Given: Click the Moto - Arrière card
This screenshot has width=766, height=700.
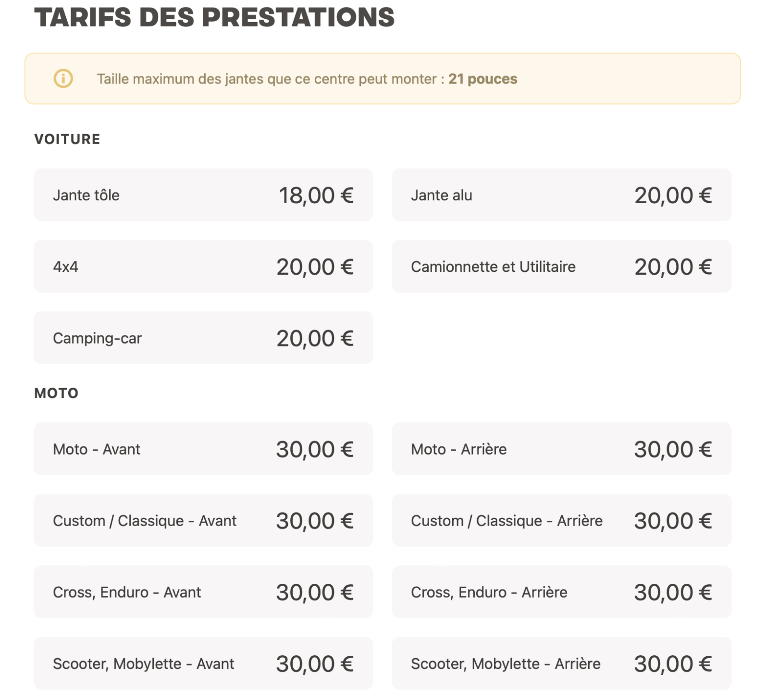Looking at the screenshot, I should pyautogui.click(x=561, y=449).
